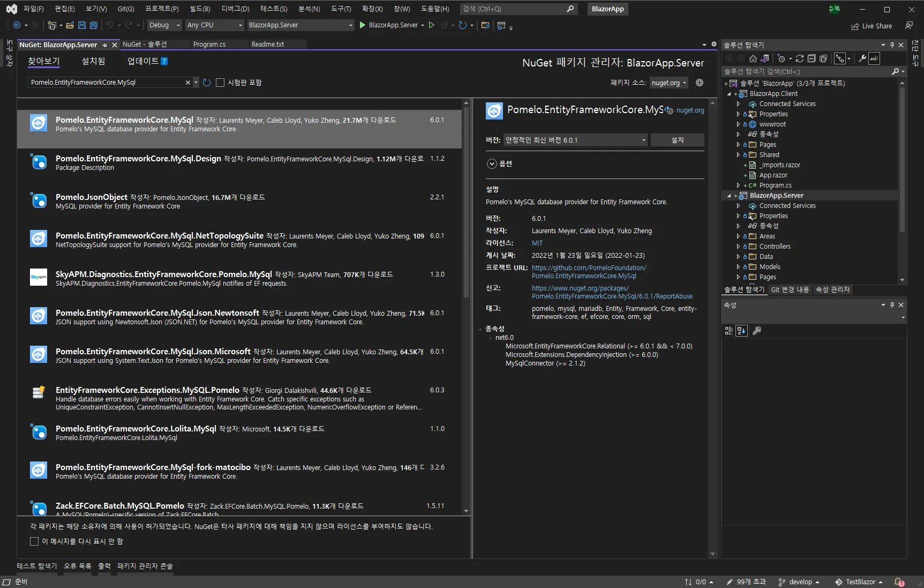
Task: Click the refresh icon beside the NuGet search box
Action: 207,83
